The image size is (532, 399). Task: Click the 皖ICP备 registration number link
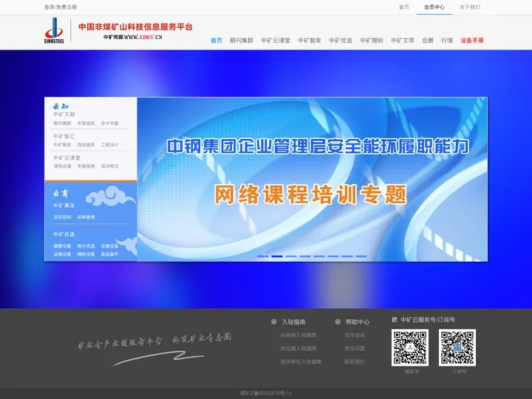(266, 393)
